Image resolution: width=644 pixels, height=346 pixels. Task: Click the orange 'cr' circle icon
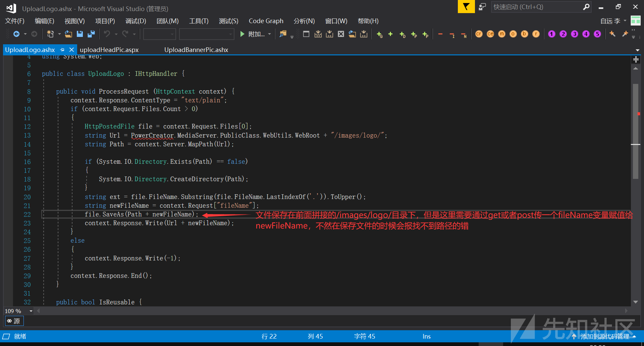tap(479, 34)
